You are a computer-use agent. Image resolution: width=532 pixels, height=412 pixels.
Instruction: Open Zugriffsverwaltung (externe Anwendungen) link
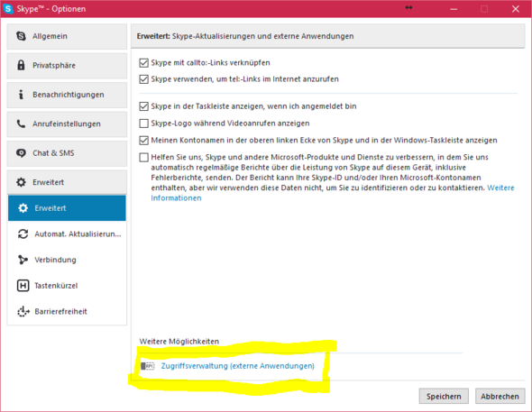click(x=237, y=366)
